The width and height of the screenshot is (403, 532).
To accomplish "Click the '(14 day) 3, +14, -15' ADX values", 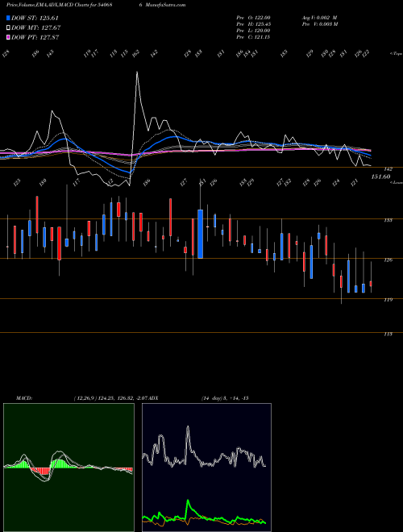I will pyautogui.click(x=225, y=398).
